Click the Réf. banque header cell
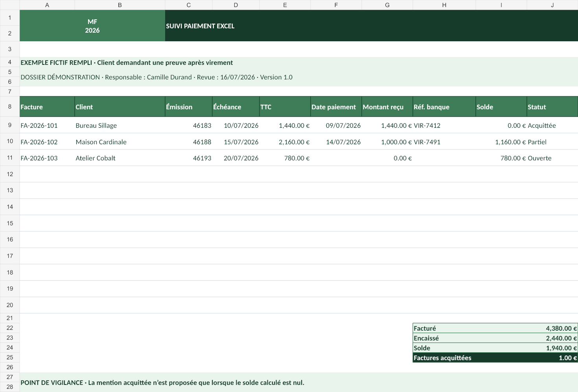 (x=444, y=107)
